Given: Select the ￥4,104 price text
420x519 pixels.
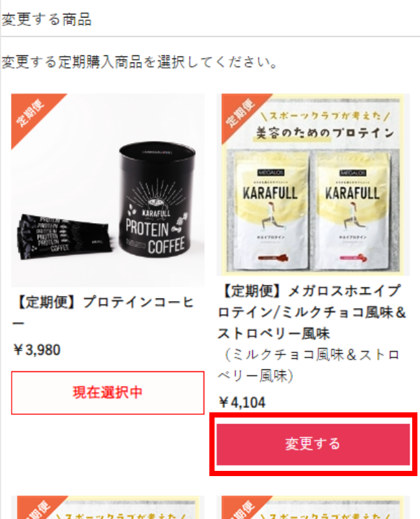Looking at the screenshot, I should pos(242,403).
